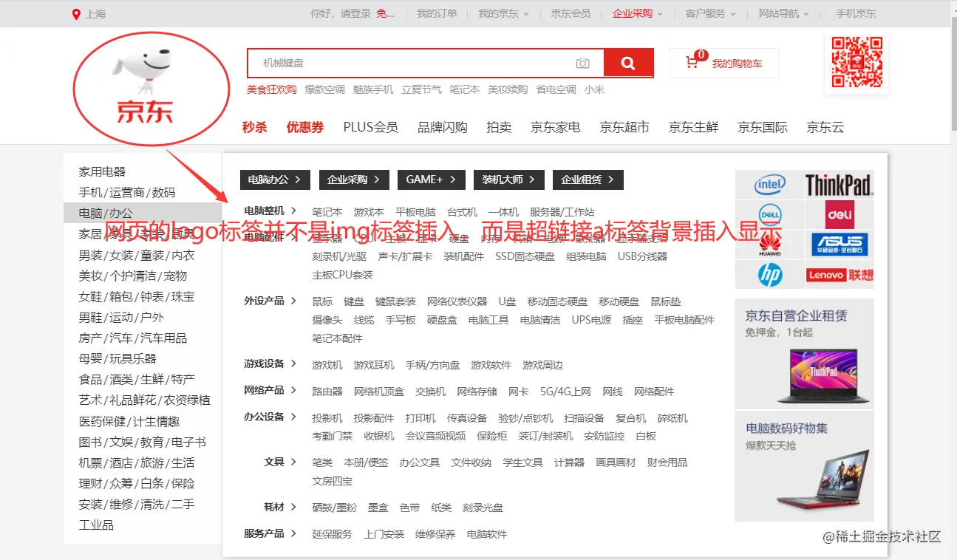Open the 游戏本 link under 电脑整机

(x=369, y=212)
